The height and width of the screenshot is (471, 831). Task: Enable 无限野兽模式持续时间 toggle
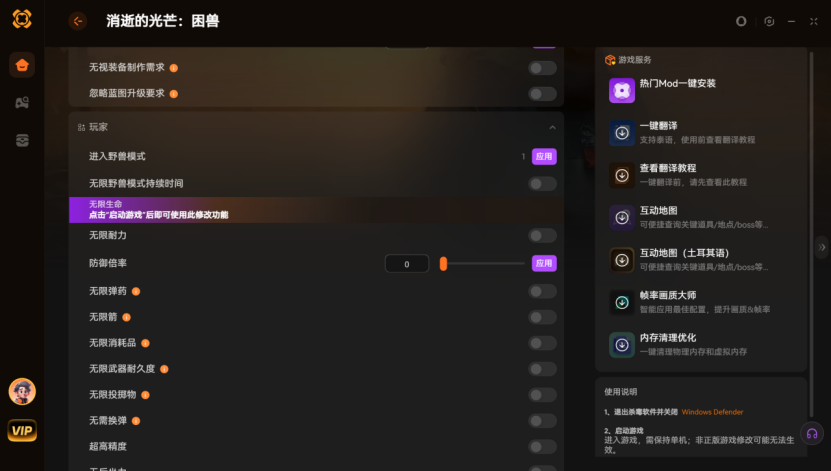coord(542,184)
